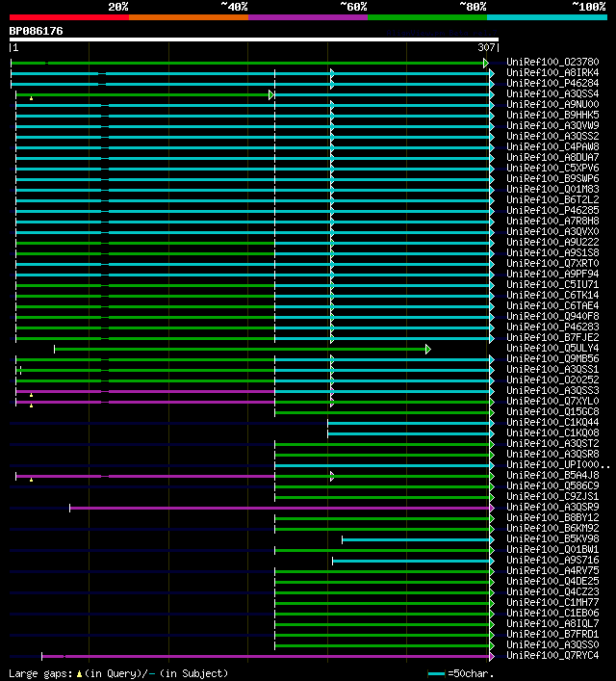Select the truncated UniRef100_UPI000.. label

558,464
